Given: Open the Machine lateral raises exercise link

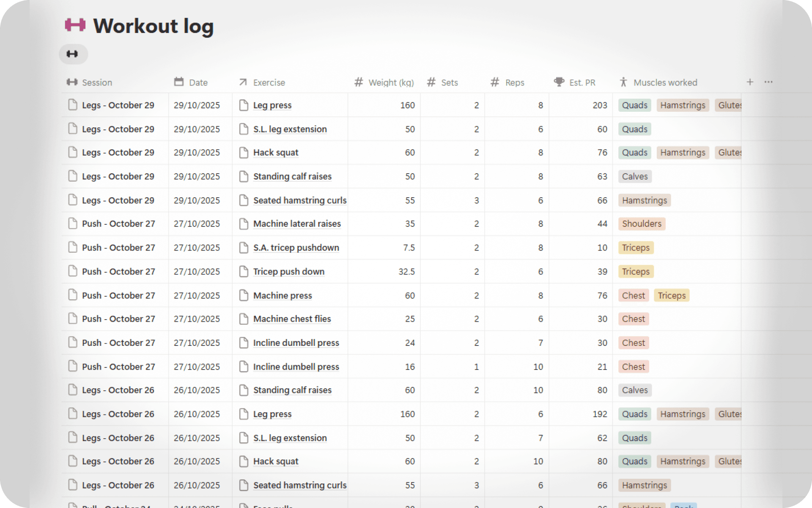Looking at the screenshot, I should 297,224.
